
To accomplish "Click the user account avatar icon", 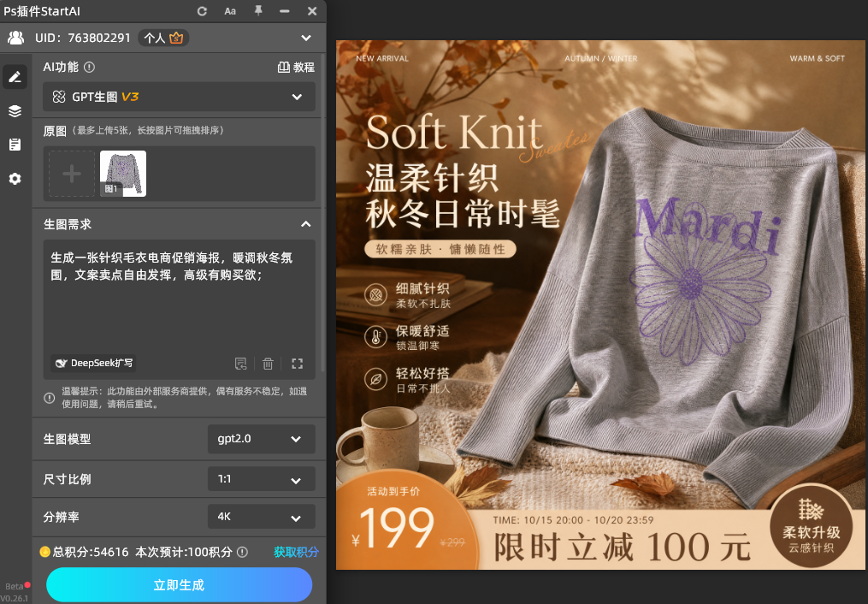I will [x=16, y=38].
